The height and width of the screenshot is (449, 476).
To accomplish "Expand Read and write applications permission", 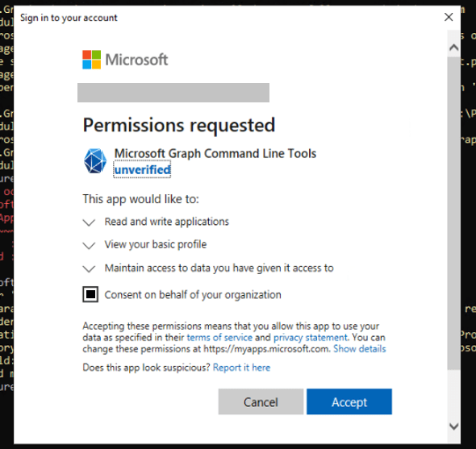I will (x=89, y=222).
